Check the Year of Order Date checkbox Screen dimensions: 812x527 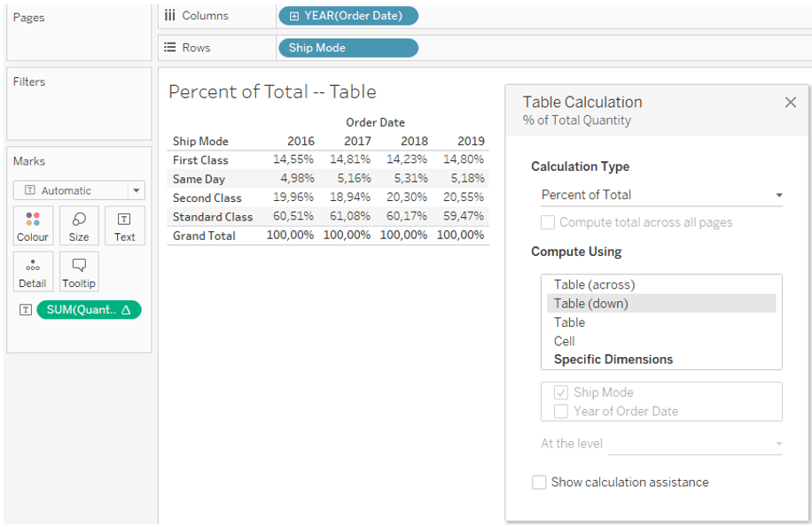pyautogui.click(x=561, y=411)
